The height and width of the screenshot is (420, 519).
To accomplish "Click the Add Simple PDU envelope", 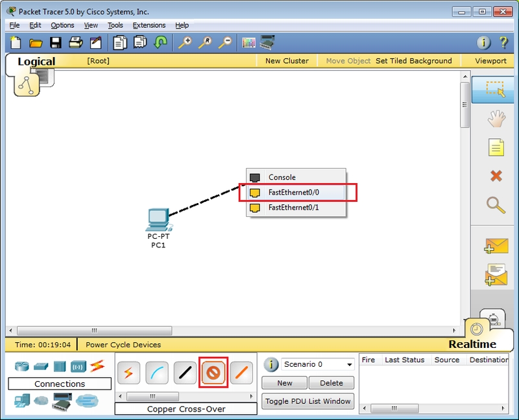I will [x=496, y=246].
